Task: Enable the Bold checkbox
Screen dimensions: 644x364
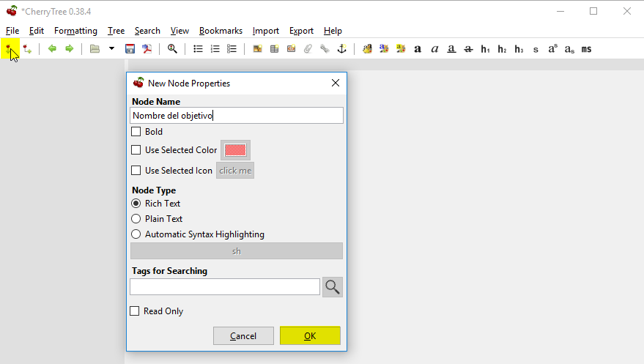Action: [136, 132]
